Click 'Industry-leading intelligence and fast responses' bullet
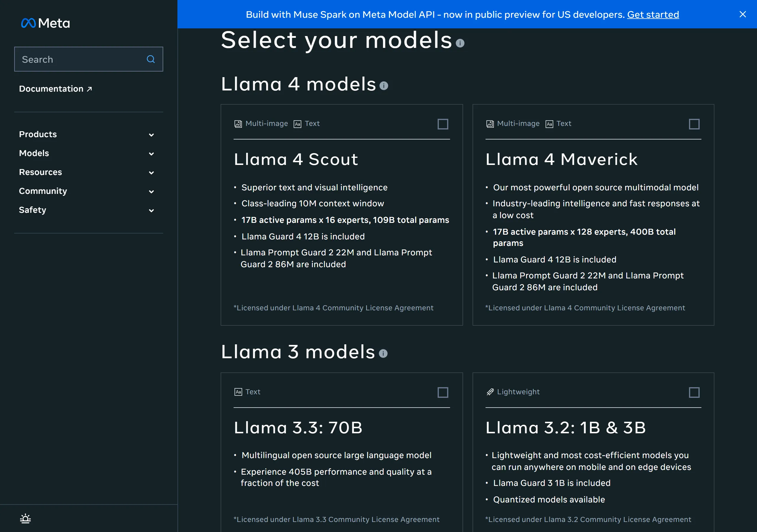 pos(596,209)
